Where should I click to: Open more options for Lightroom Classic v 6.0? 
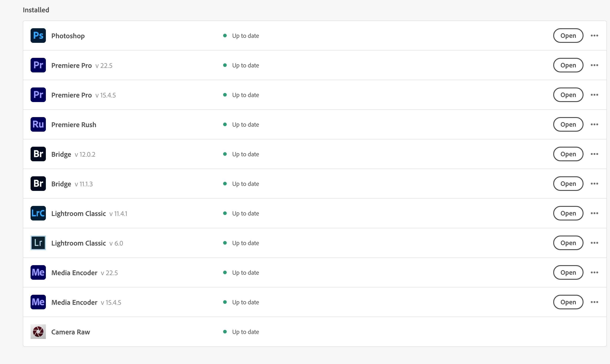(x=594, y=243)
